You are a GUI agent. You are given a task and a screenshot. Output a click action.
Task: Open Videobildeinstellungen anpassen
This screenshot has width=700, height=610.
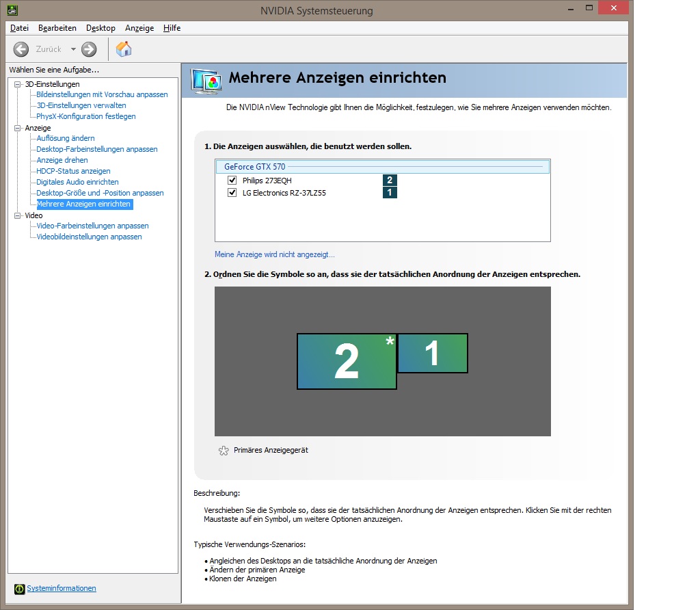(x=89, y=237)
